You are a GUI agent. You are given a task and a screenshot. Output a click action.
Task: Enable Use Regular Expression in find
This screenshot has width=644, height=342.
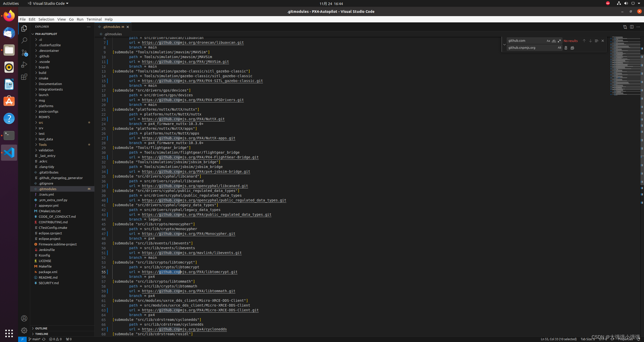(559, 41)
